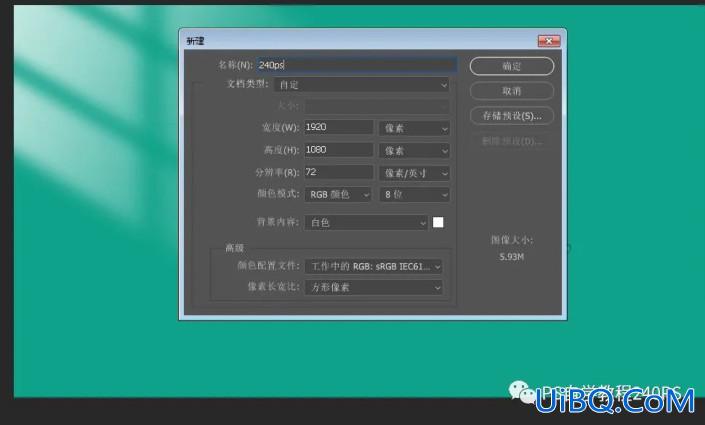705x425 pixels.
Task: Click the white background color swatch
Action: point(438,223)
